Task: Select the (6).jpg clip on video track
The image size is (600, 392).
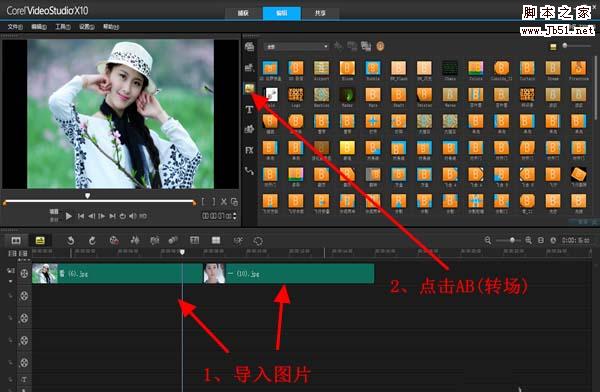Action: pos(117,273)
